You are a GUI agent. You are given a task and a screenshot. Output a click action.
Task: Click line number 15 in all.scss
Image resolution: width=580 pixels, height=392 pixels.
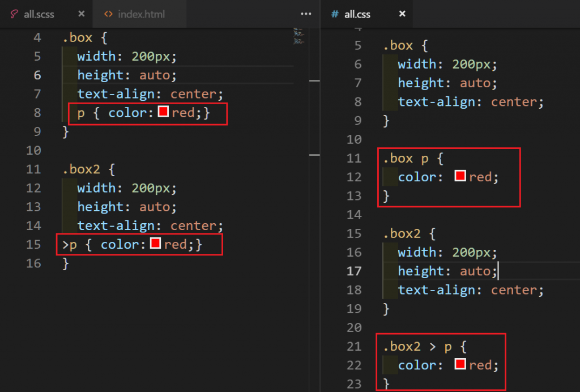[33, 245]
